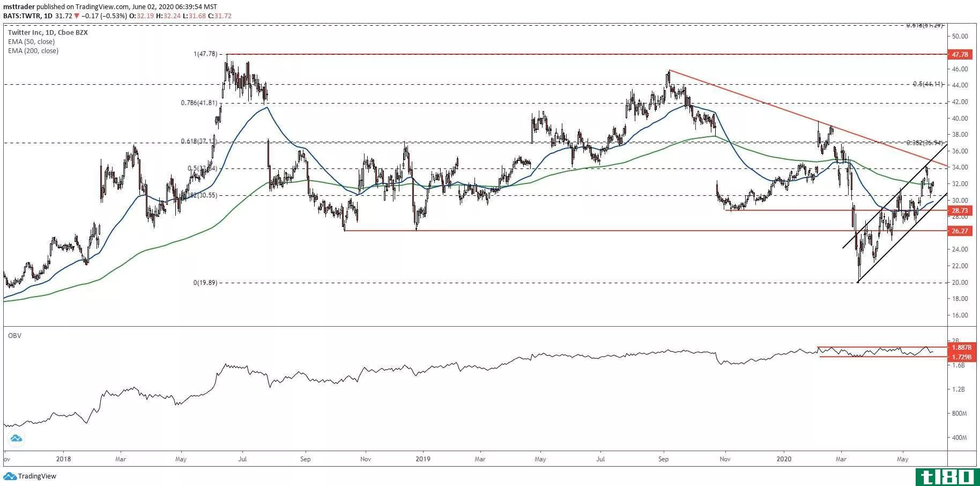Click the TradingView cloud logo icon in OBV pane

coord(16,438)
